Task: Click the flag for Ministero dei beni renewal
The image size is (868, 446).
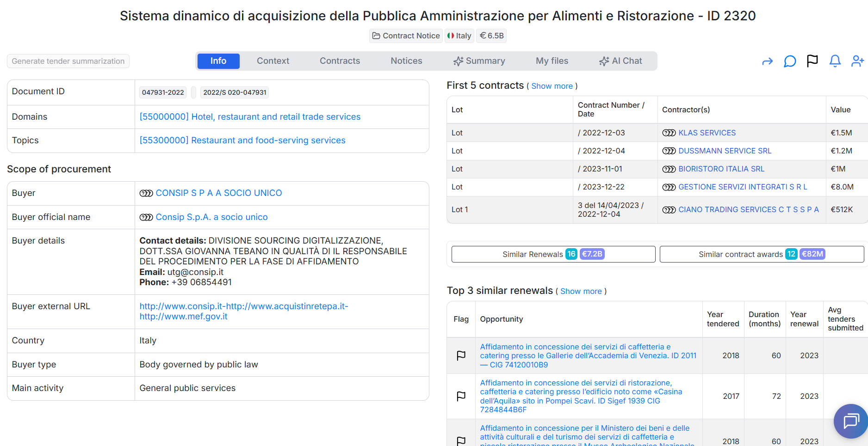Action: click(x=461, y=441)
